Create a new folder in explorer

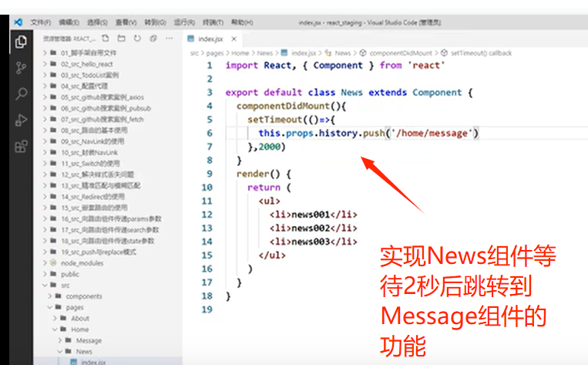click(121, 39)
